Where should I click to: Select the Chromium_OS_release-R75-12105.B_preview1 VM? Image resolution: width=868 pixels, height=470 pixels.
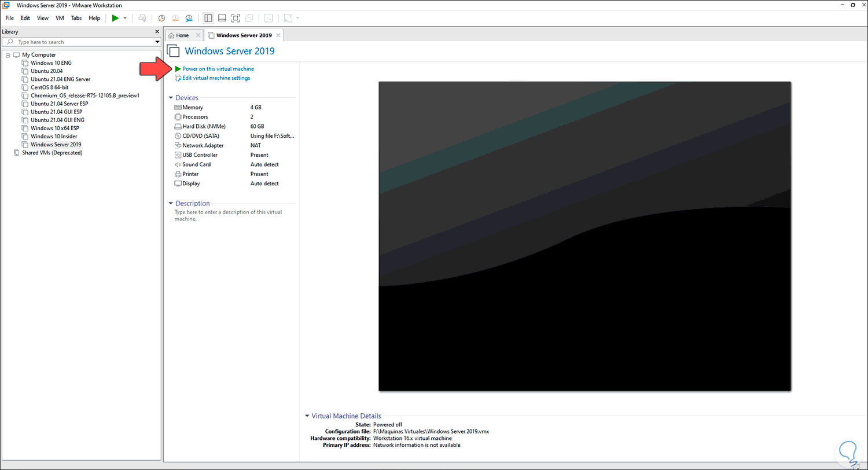pyautogui.click(x=85, y=96)
